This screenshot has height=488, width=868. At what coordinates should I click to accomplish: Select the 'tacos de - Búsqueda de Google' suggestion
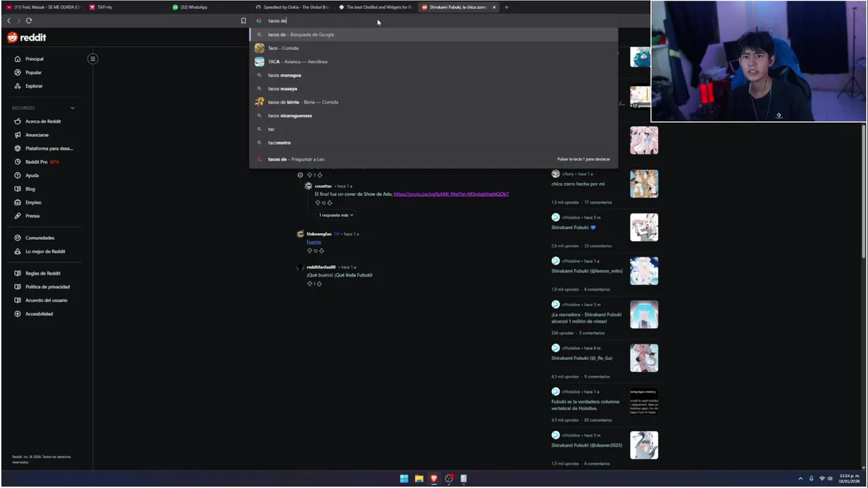click(x=434, y=35)
